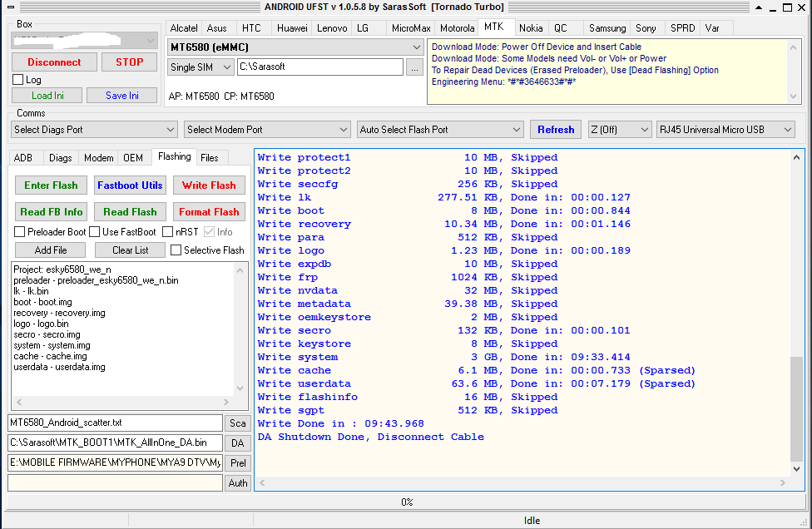Switch to the Lenovo tab
The width and height of the screenshot is (812, 529).
332,28
